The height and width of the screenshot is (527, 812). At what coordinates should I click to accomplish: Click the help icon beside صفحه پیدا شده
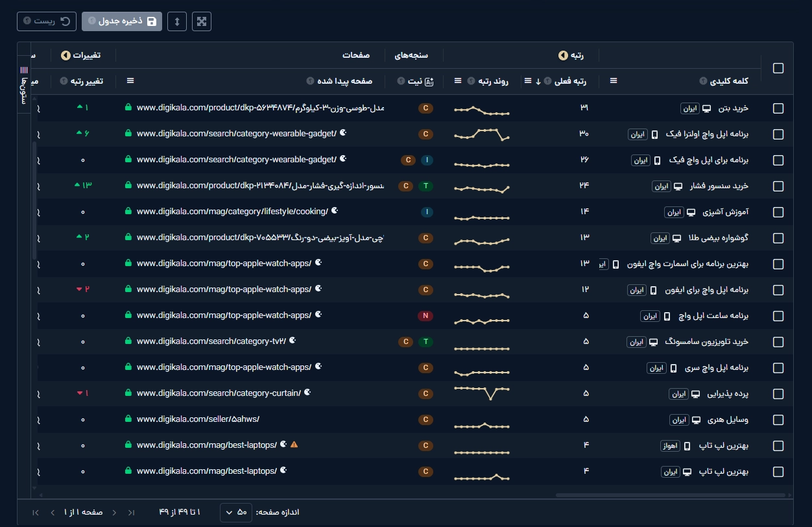(x=311, y=81)
